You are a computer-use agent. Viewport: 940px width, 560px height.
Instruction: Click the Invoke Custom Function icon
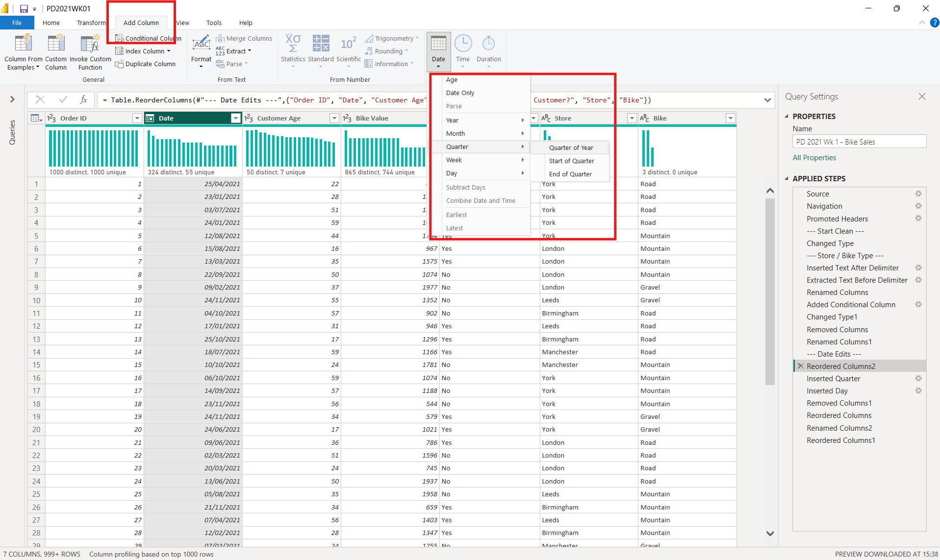click(x=90, y=44)
